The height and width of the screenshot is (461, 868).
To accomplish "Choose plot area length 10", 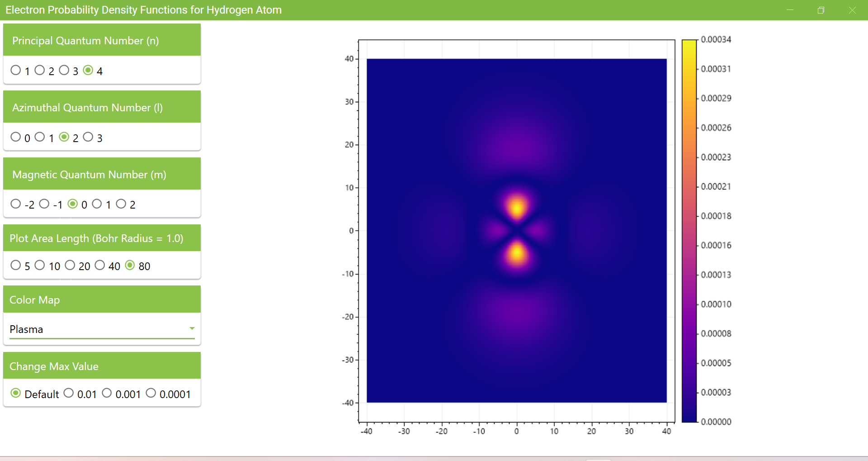I will (40, 265).
